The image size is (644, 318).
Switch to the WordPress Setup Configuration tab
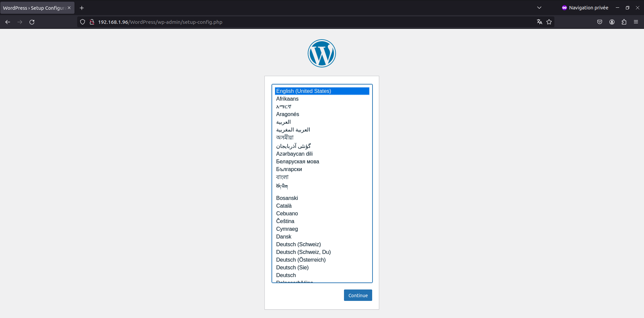click(34, 8)
